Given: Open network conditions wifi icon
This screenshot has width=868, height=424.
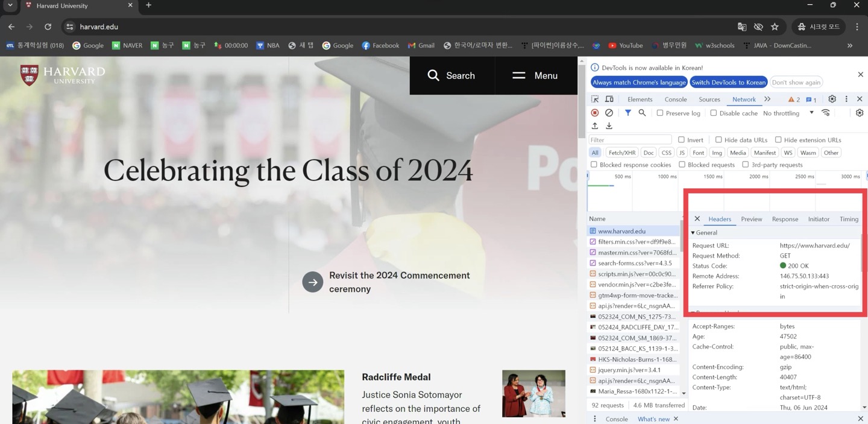Looking at the screenshot, I should point(826,113).
